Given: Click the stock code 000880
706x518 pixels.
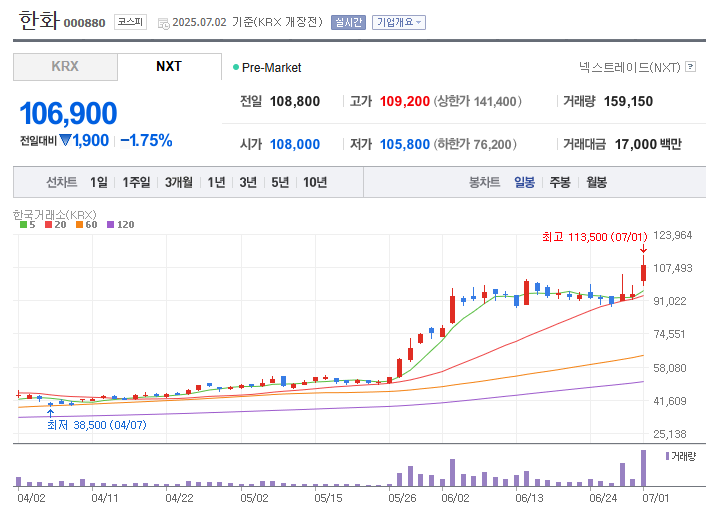Looking at the screenshot, I should pyautogui.click(x=84, y=23).
